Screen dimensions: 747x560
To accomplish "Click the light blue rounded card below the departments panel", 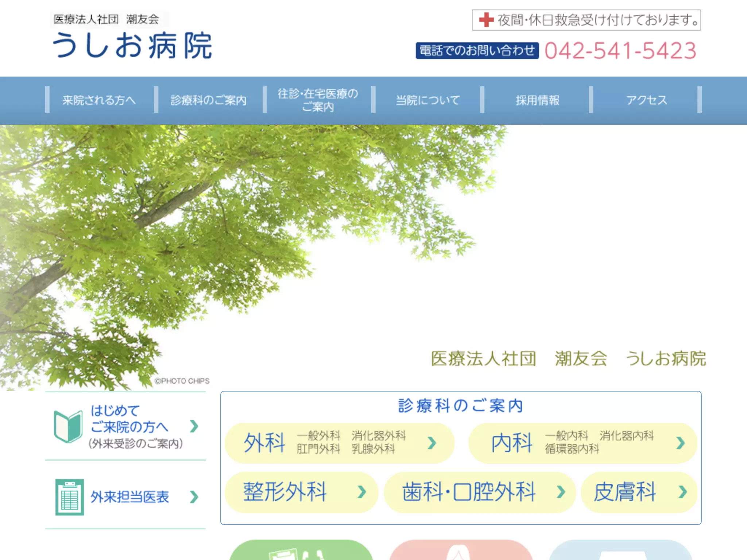I will click(621, 550).
